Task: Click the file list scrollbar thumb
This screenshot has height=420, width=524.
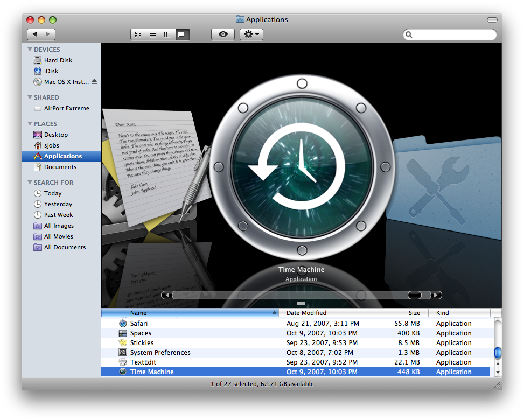Action: (x=498, y=353)
